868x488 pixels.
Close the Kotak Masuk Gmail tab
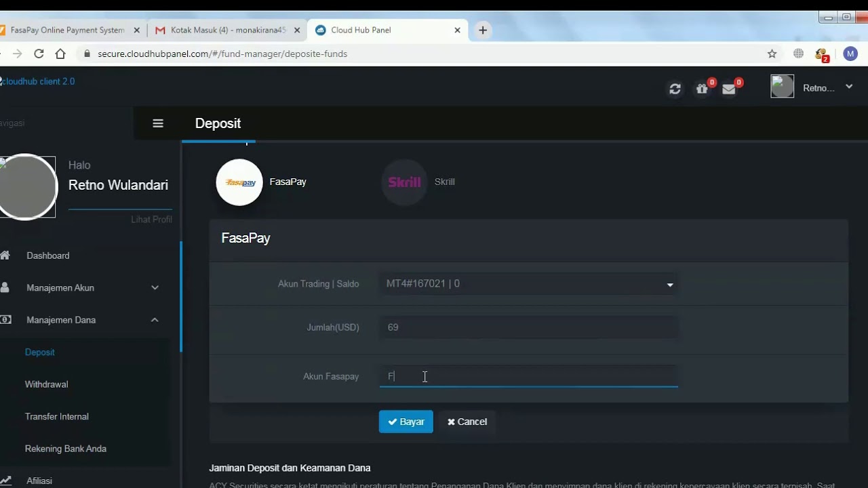click(297, 30)
